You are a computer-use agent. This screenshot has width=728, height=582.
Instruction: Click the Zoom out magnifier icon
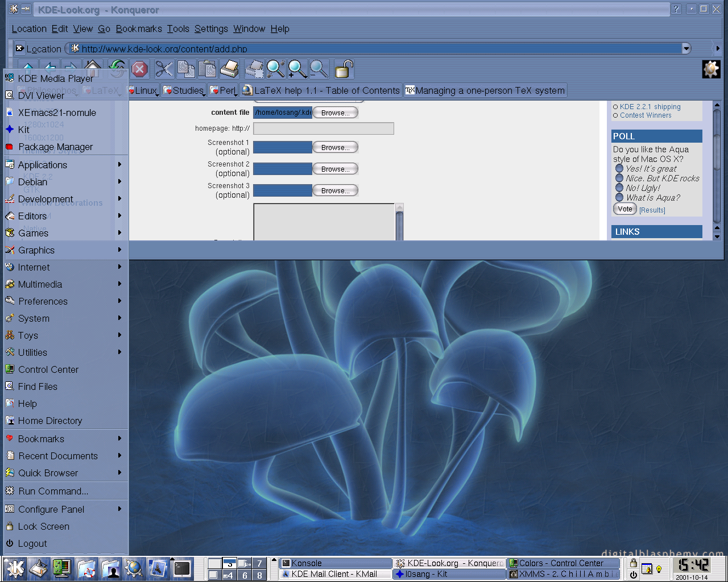[319, 69]
